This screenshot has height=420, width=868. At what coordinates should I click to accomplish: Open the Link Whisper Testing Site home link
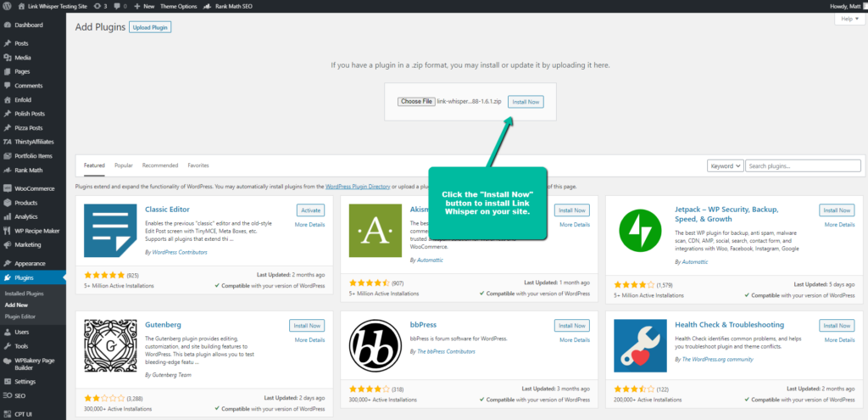[52, 6]
